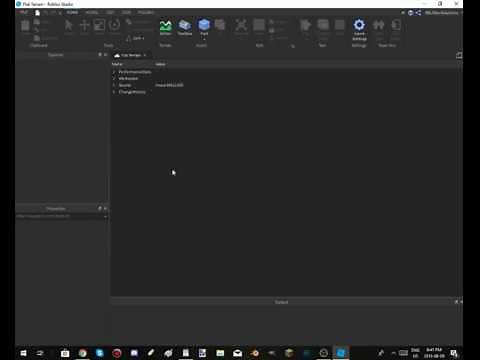Click the Explorer panel title
This screenshot has height=360, width=480.
56,55
